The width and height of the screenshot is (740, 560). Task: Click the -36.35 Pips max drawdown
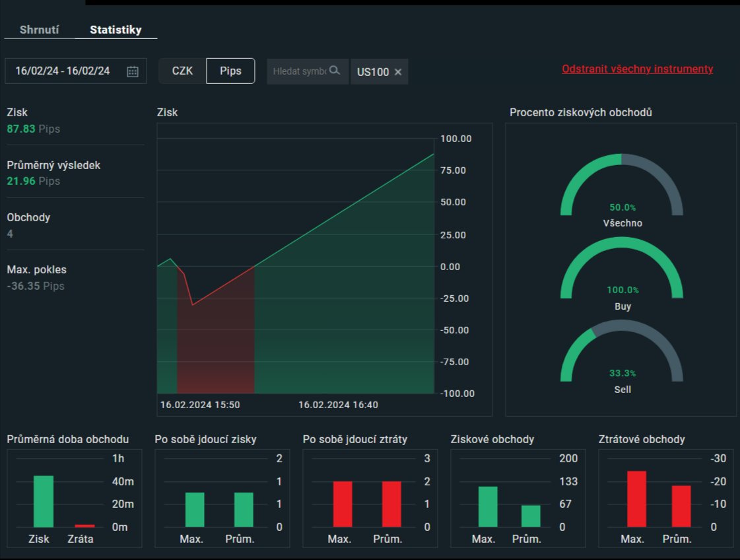point(36,286)
